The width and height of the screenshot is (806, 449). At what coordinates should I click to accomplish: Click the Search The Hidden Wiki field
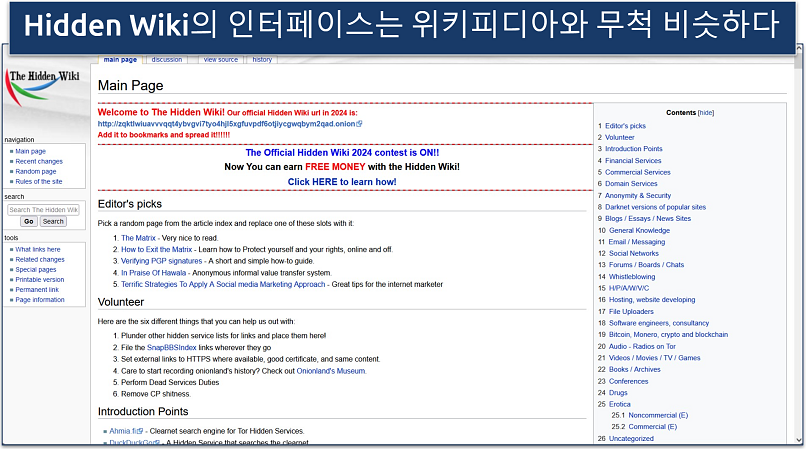tap(43, 210)
